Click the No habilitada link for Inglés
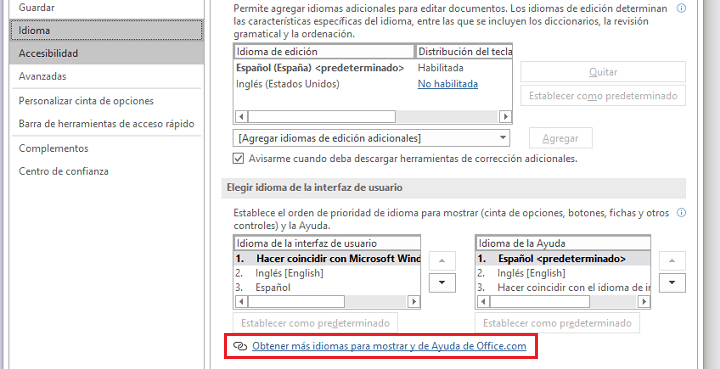Screen dimensions: 720x369 pos(448,84)
